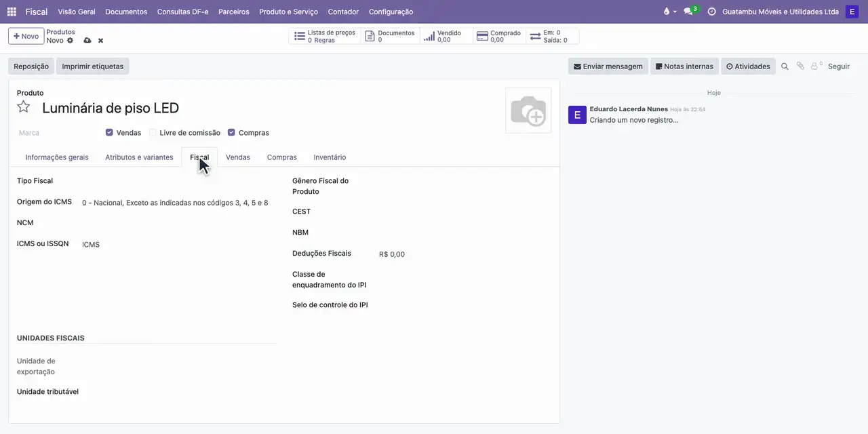
Task: Mark product favorite with the star icon
Action: point(24,107)
